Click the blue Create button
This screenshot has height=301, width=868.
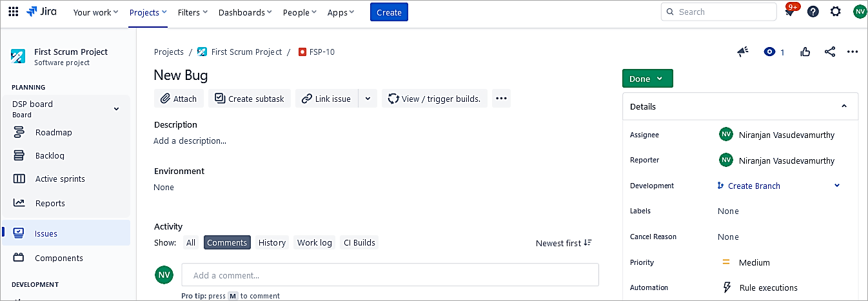(389, 12)
